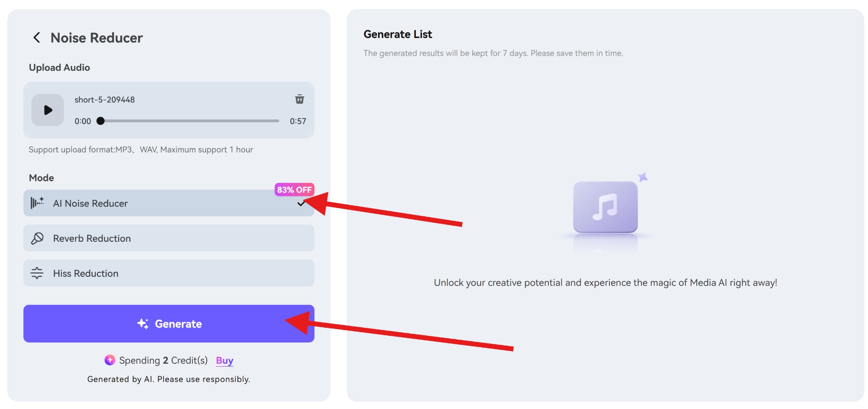868x409 pixels.
Task: Click the star sparkle above the music icon
Action: 643,177
